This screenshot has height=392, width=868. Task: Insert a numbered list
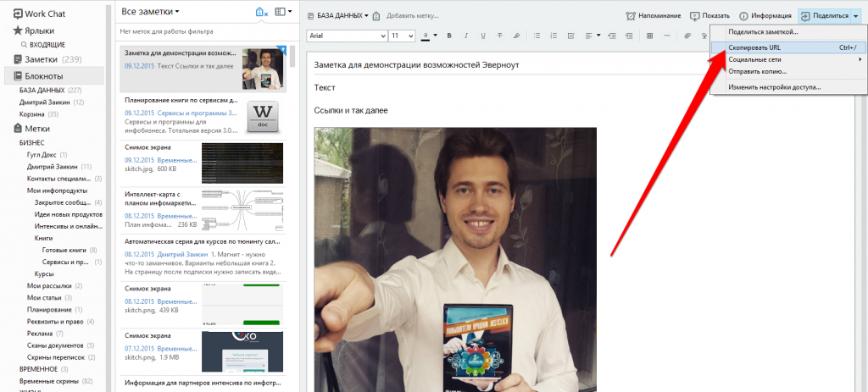click(554, 36)
